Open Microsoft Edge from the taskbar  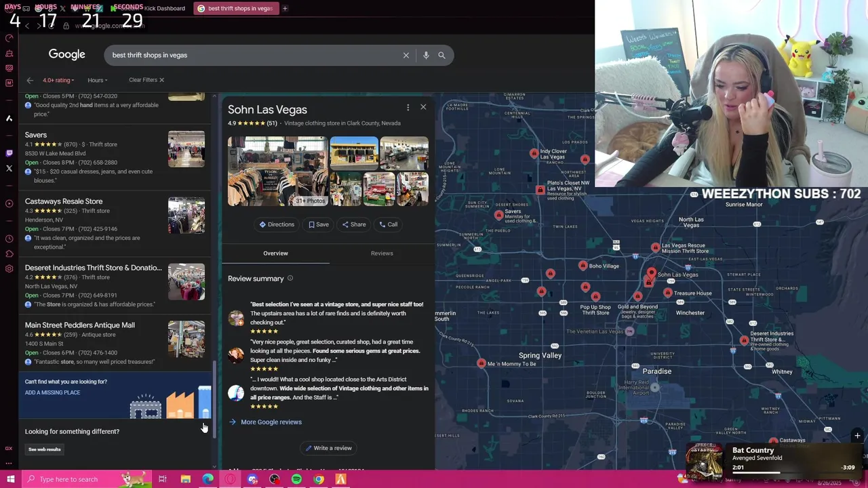pos(208,479)
